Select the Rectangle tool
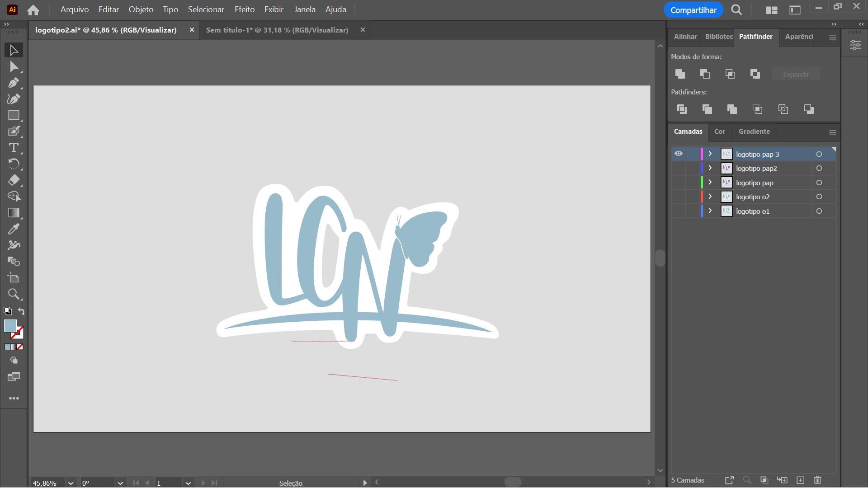 pyautogui.click(x=14, y=115)
